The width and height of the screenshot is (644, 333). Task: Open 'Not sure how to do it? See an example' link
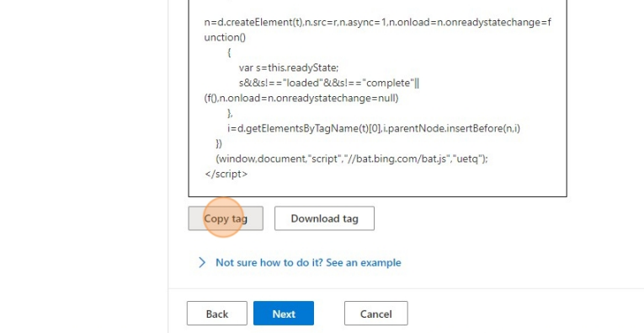308,263
